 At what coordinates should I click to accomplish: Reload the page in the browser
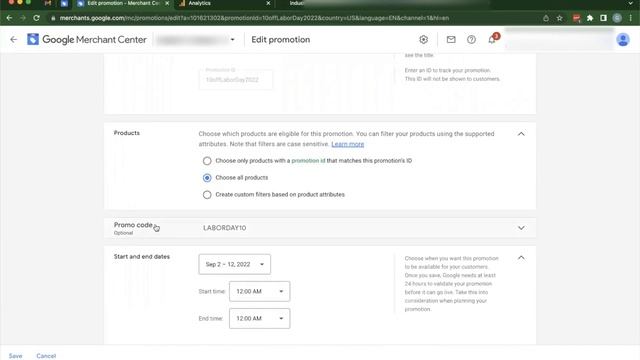point(36,18)
